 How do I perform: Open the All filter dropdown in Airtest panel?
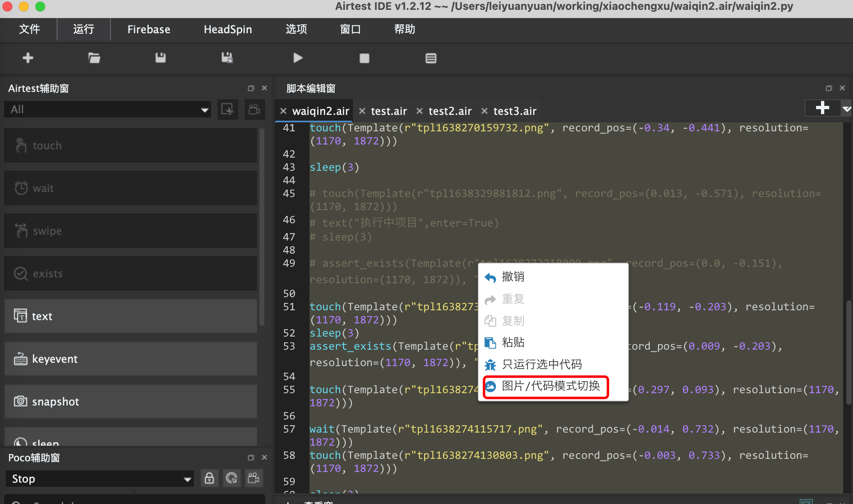coord(108,110)
